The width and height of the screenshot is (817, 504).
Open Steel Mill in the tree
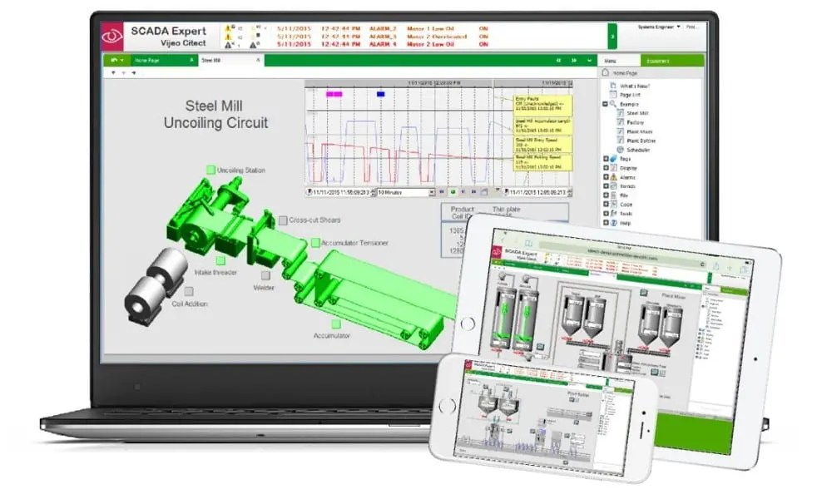coord(637,113)
